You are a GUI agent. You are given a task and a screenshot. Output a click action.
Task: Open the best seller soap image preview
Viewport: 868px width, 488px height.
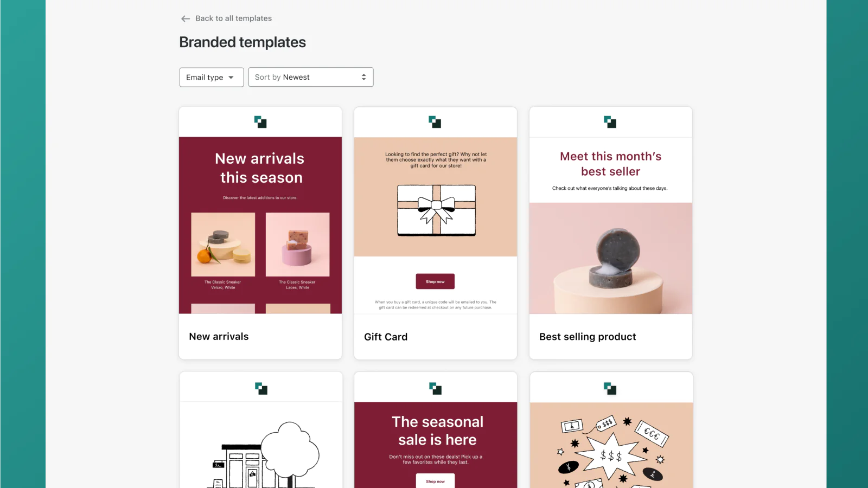[x=611, y=258]
